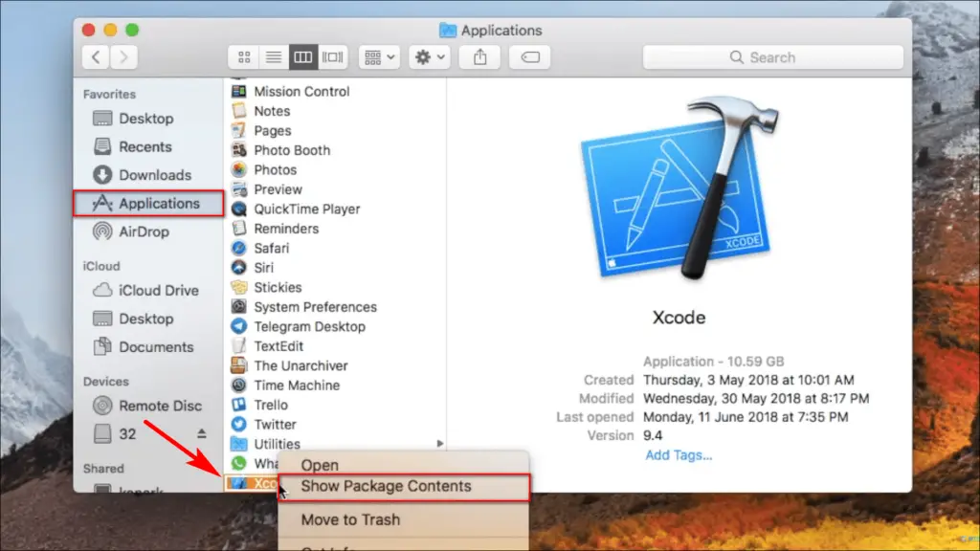The image size is (980, 551).
Task: Select the Notes app icon
Action: point(238,111)
